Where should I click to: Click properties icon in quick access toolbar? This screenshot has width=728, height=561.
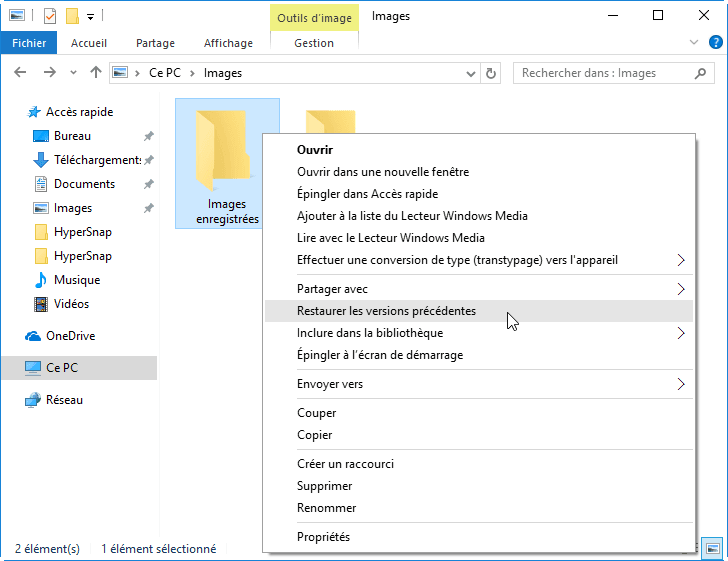coord(50,16)
